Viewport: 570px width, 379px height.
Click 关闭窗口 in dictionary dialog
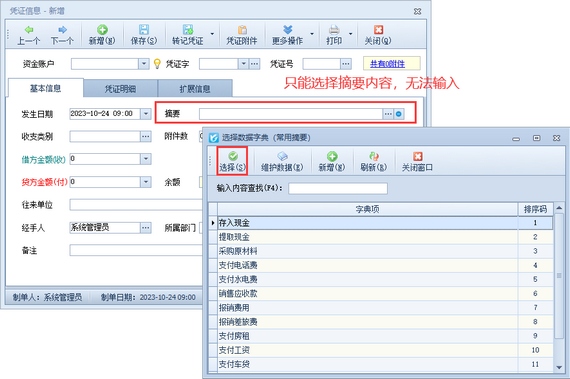pos(417,161)
